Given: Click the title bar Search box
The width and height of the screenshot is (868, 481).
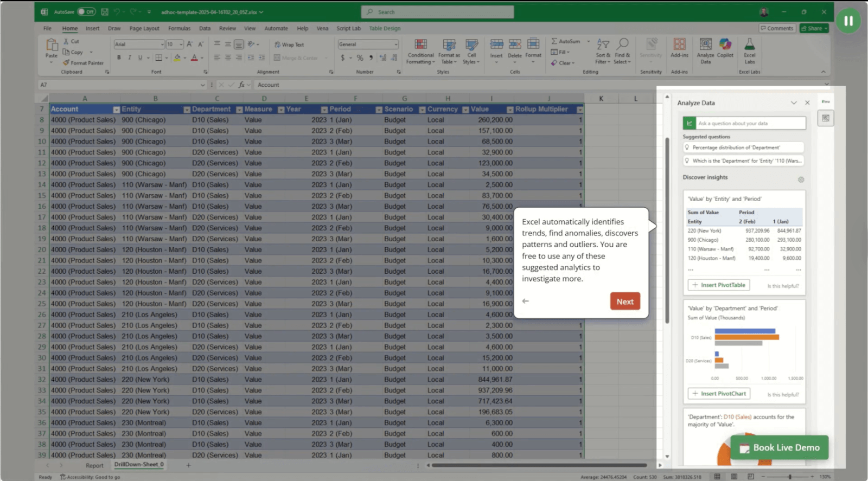Looking at the screenshot, I should pos(437,12).
